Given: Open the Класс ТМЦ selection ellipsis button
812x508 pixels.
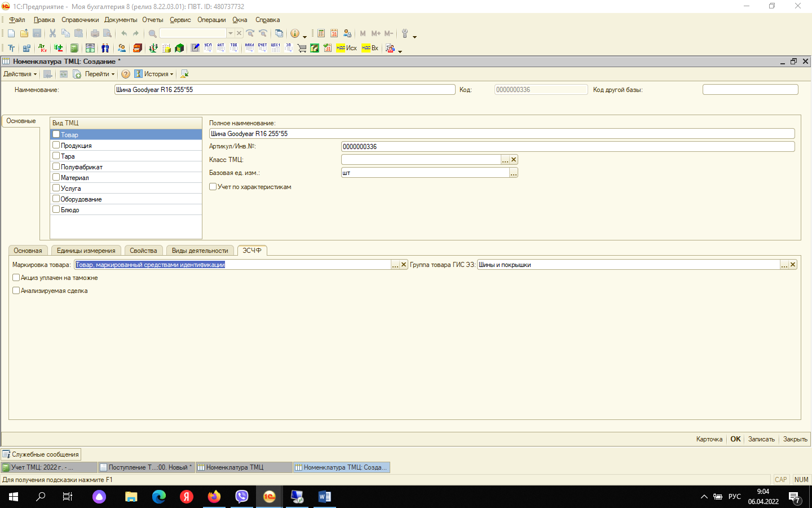Looking at the screenshot, I should pos(505,160).
